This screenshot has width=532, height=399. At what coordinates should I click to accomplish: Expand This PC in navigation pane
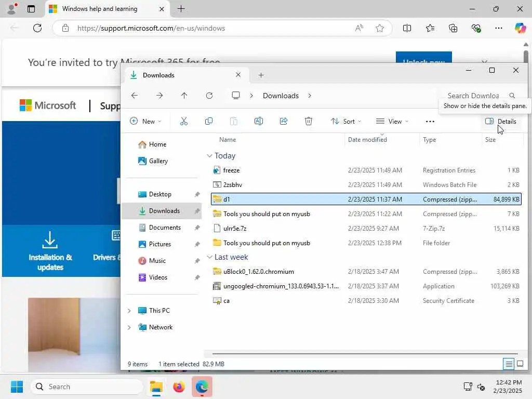point(129,311)
